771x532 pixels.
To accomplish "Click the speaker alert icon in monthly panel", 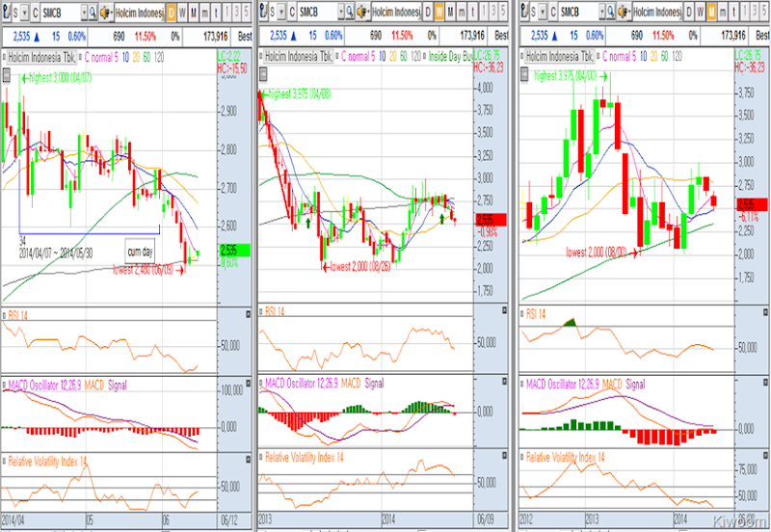I will [624, 13].
